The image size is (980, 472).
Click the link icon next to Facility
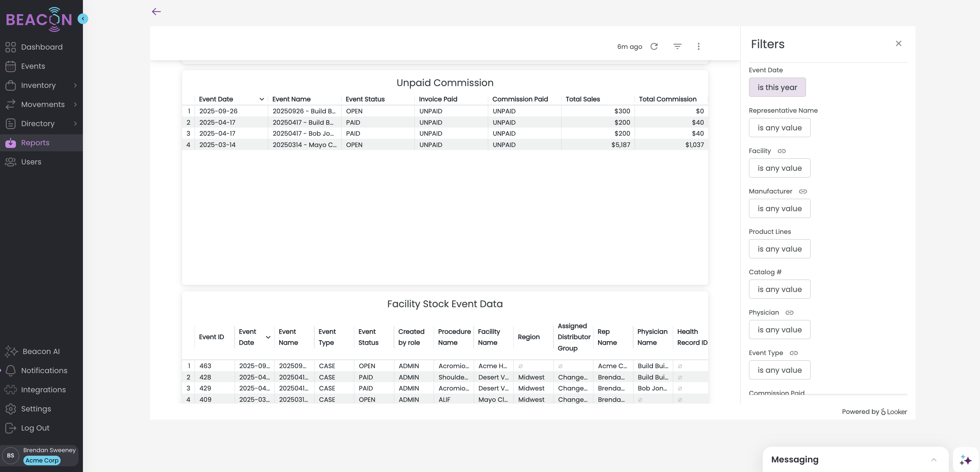[781, 151]
